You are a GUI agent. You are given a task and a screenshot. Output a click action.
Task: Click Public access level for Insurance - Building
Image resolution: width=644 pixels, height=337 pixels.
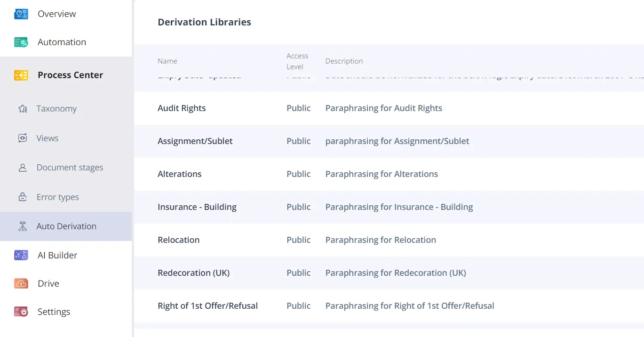[x=299, y=207]
